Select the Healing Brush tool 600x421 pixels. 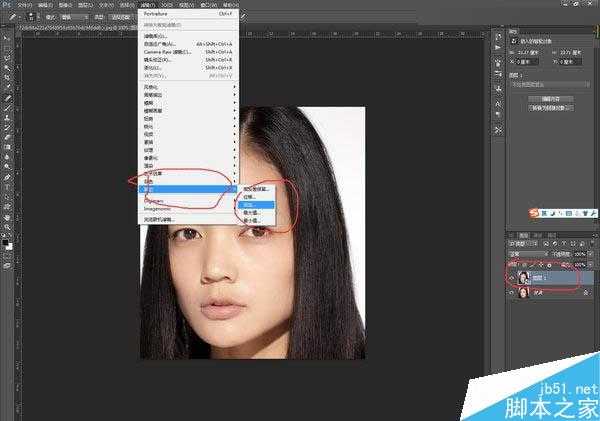7,98
